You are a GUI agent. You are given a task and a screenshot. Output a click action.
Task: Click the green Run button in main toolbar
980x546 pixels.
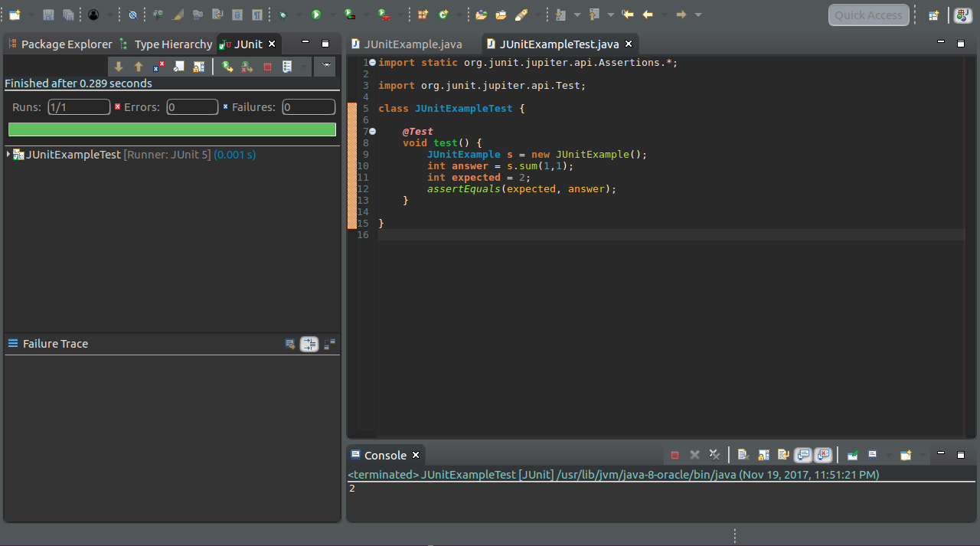tap(316, 15)
